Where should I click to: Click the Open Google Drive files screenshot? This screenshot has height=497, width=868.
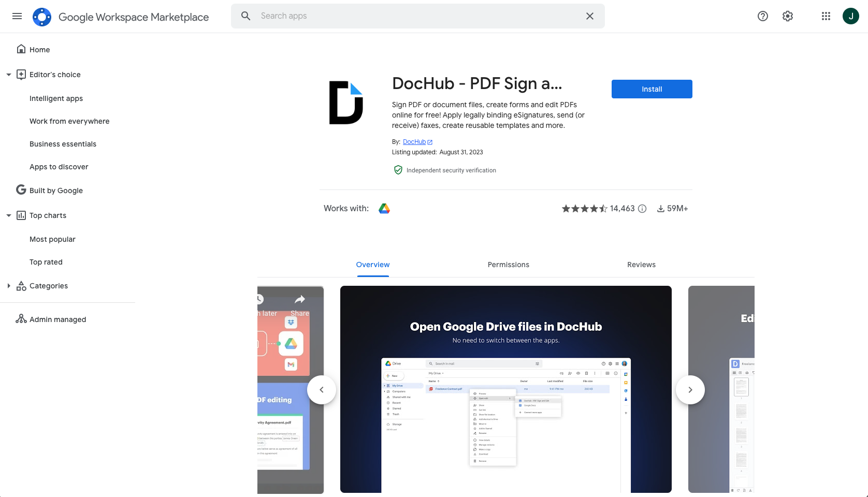click(x=506, y=389)
